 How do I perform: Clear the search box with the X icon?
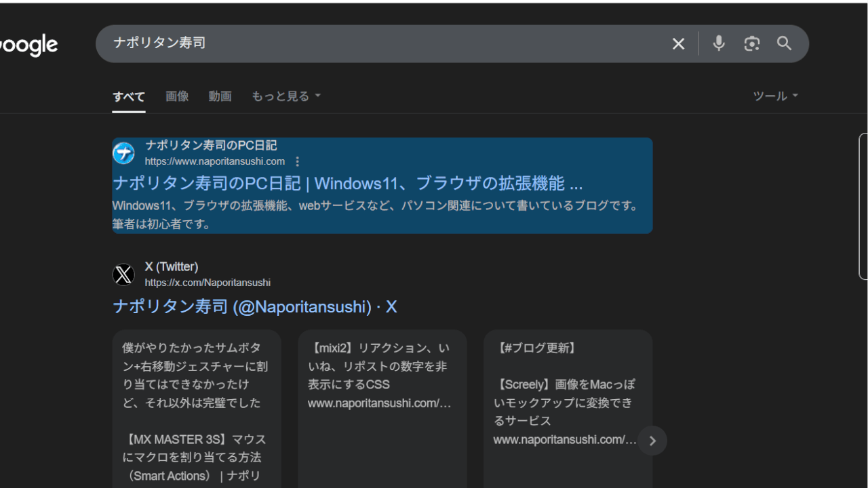tap(678, 44)
